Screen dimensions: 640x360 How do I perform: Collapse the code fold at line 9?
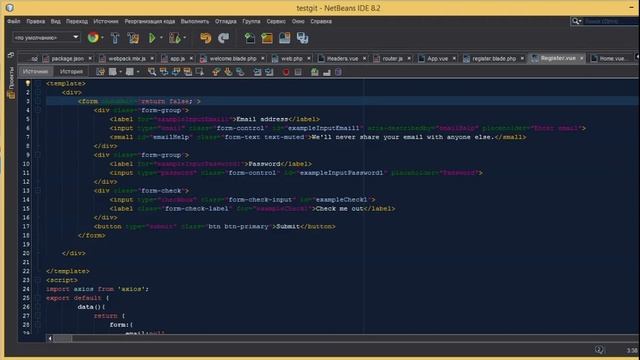[x=38, y=155]
